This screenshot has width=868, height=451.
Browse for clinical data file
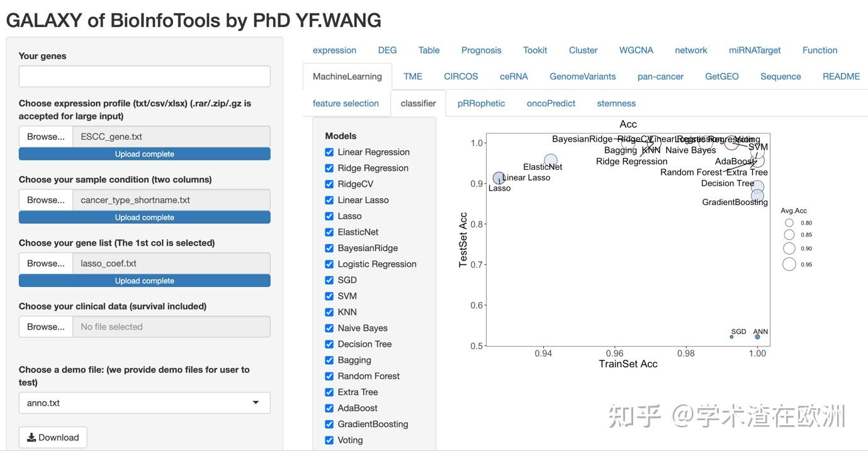coord(46,326)
